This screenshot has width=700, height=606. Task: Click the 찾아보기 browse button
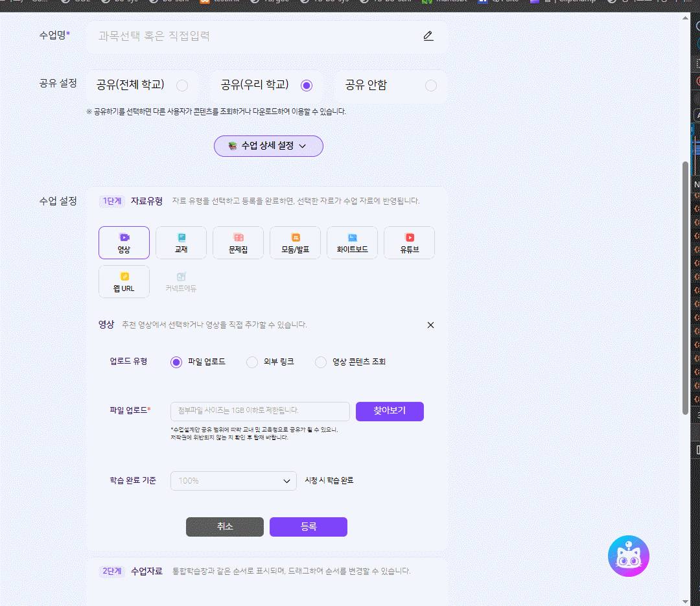390,411
